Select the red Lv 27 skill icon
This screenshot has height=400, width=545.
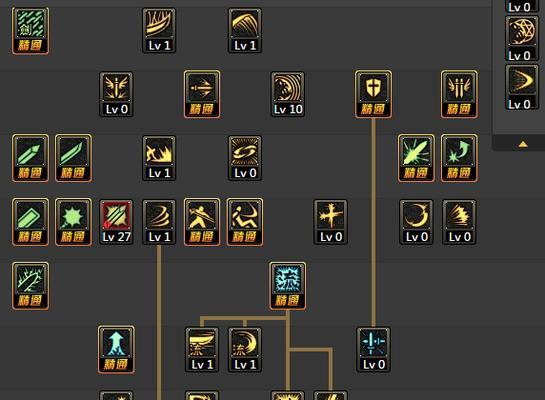pyautogui.click(x=116, y=222)
